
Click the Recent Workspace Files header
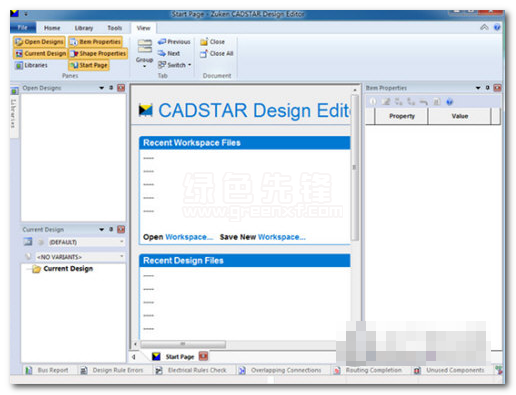click(x=245, y=143)
